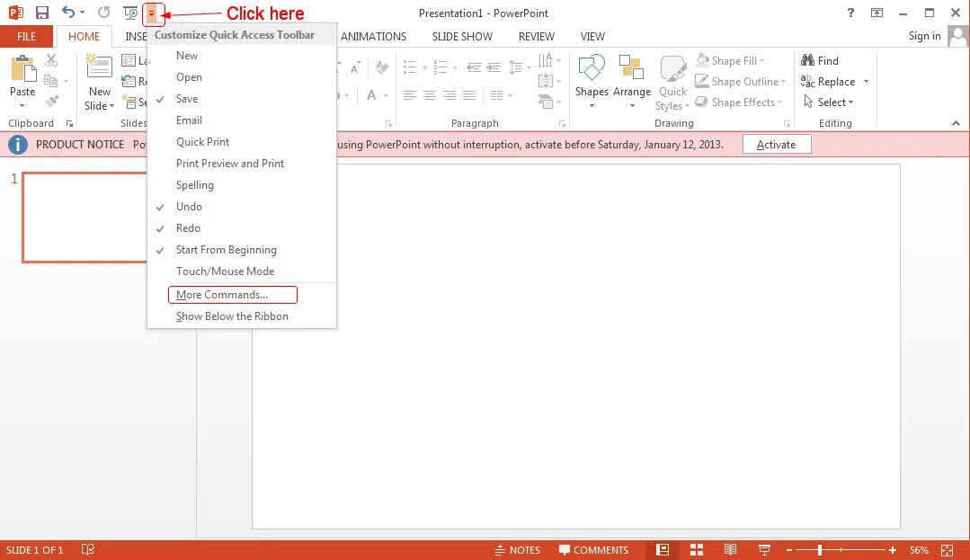Switch to the VIEW tab
The height and width of the screenshot is (560, 970).
click(x=592, y=37)
